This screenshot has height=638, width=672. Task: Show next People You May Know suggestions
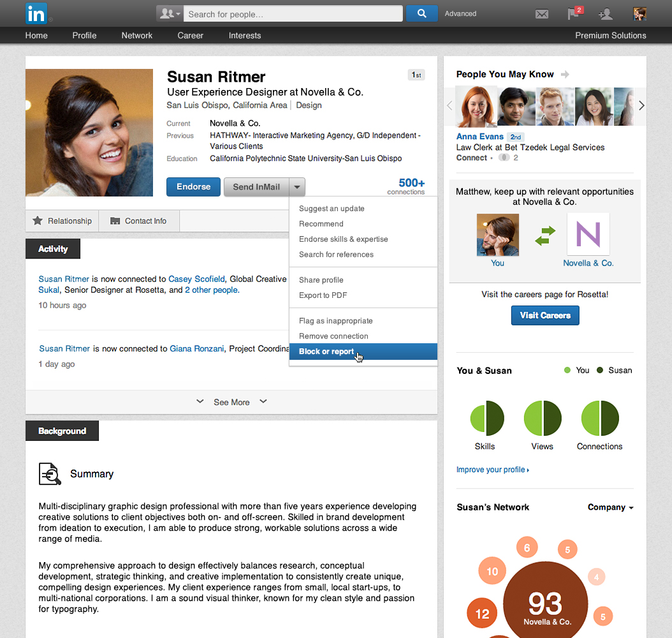(x=641, y=105)
